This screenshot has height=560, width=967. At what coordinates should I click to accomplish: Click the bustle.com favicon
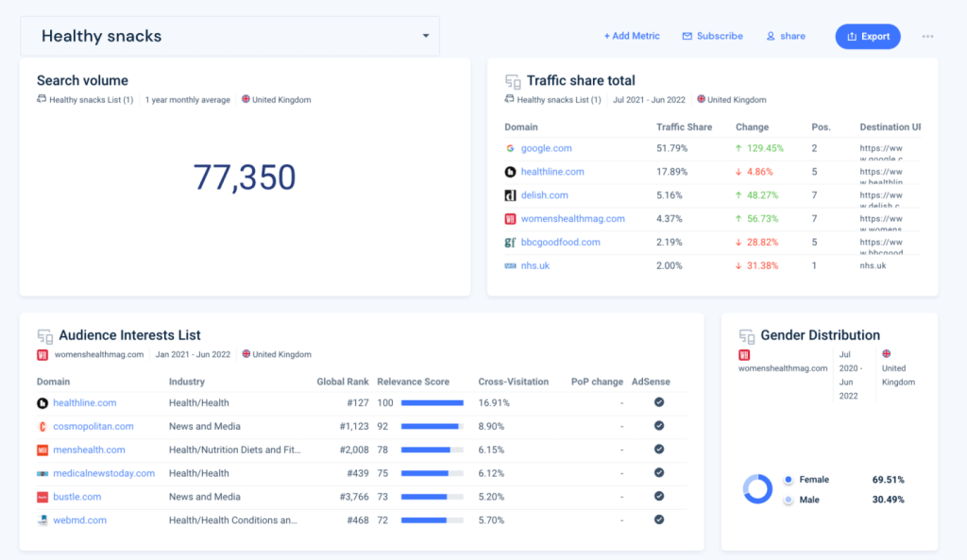[x=42, y=497]
